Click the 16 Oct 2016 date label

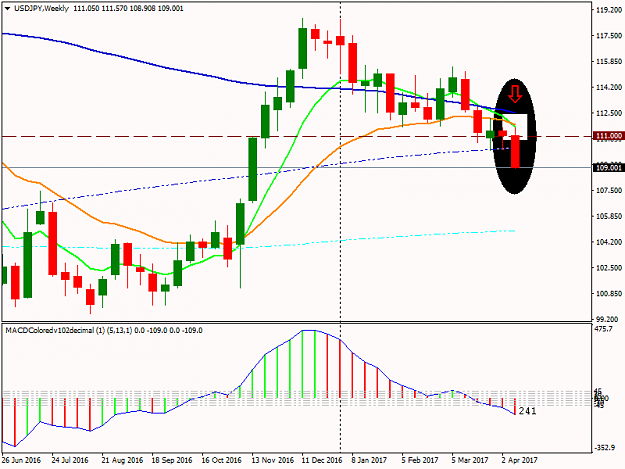pos(222,460)
